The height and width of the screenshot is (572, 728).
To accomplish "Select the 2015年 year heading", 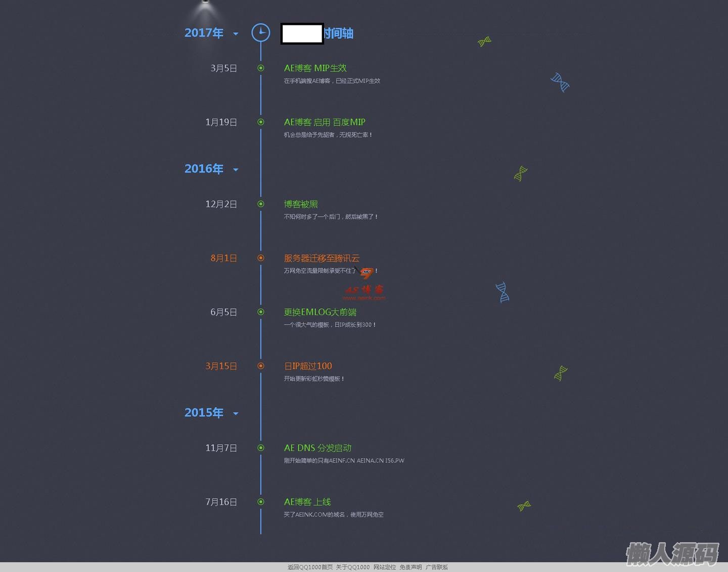I will (x=204, y=413).
